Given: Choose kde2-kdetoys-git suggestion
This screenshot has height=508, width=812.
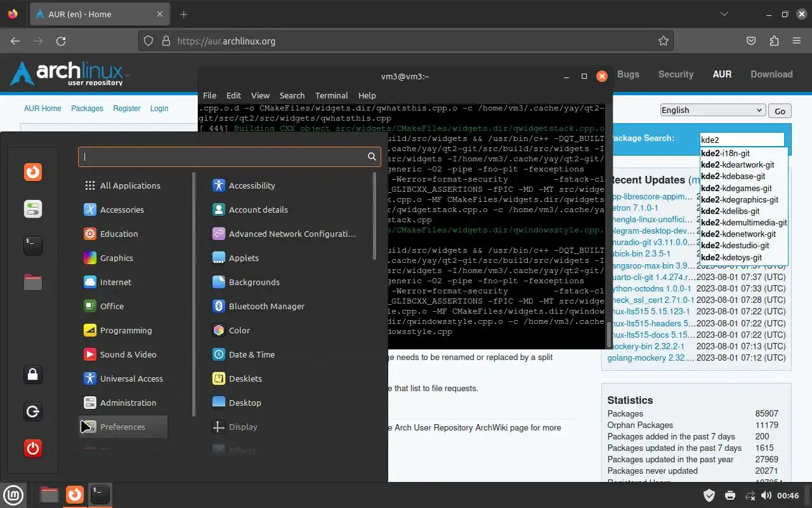Looking at the screenshot, I should tap(744, 257).
